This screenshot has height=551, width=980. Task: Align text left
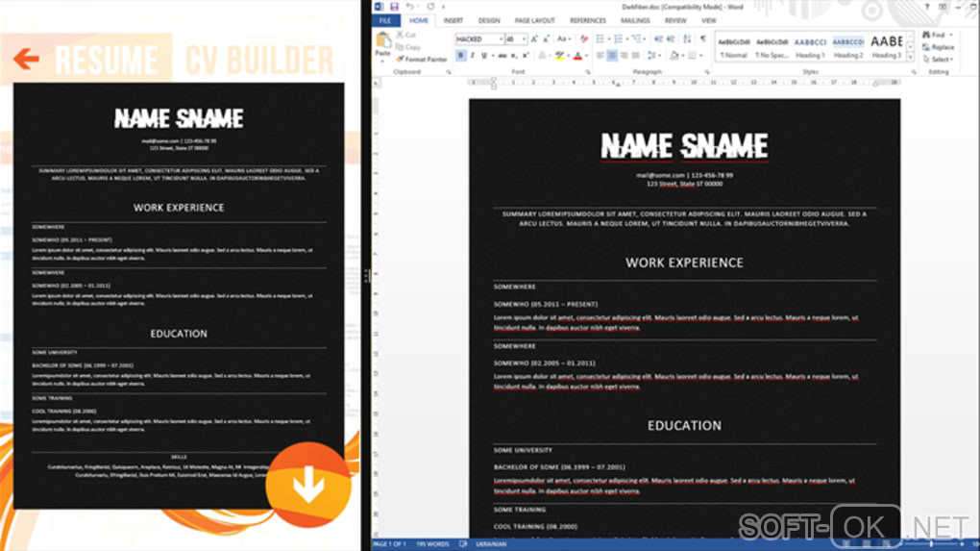pyautogui.click(x=600, y=56)
